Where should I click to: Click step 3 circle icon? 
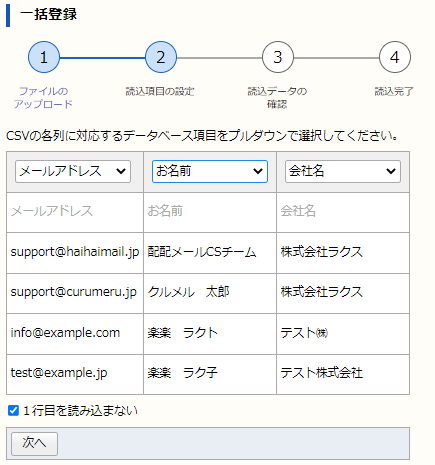pyautogui.click(x=278, y=57)
